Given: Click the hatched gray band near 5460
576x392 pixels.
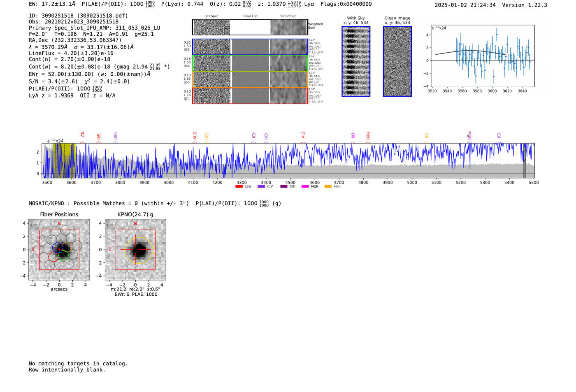Looking at the screenshot, I should coord(525,160).
